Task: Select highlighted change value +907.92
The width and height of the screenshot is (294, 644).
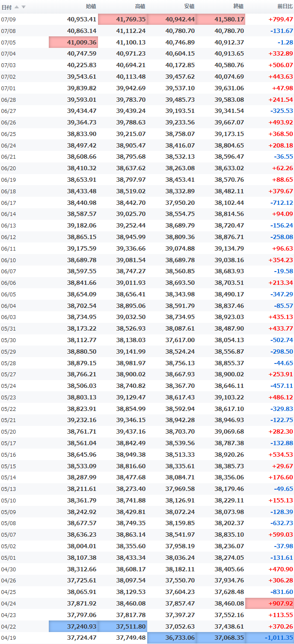Action: pyautogui.click(x=270, y=603)
